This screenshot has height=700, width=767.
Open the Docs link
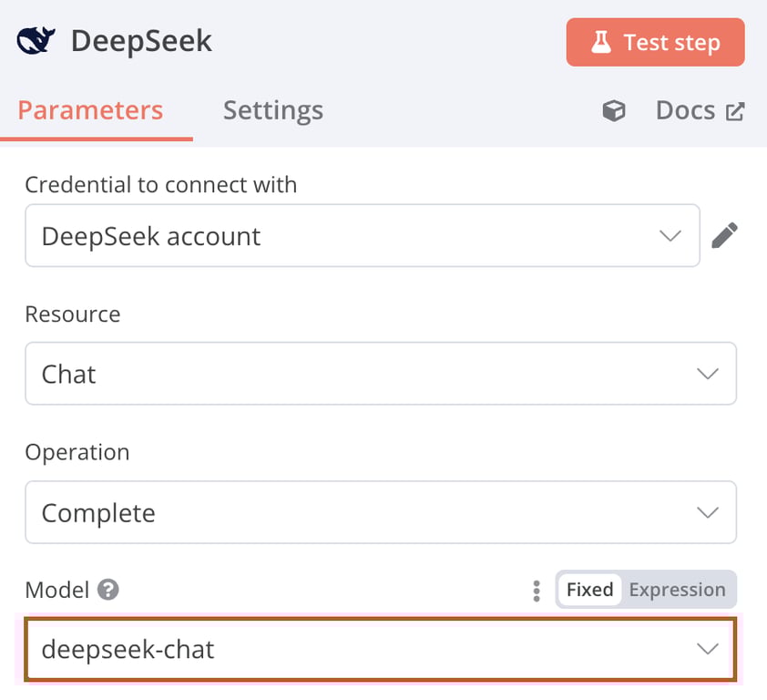tap(685, 110)
